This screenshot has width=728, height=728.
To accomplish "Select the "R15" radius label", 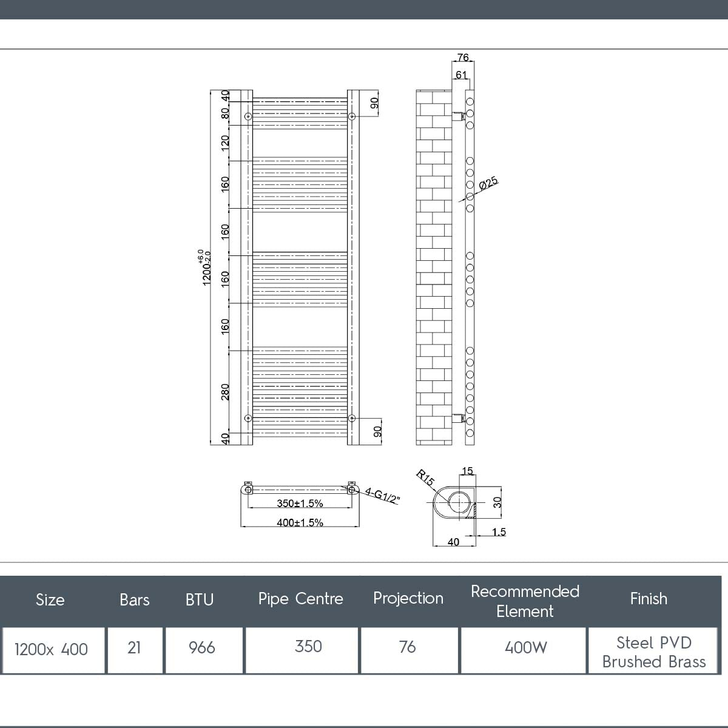I will pos(426,477).
